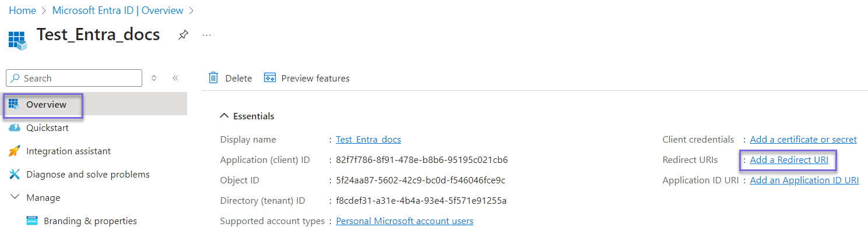Pin Test_Entra_docs with the pin icon
The height and width of the screenshot is (227, 868).
[183, 35]
